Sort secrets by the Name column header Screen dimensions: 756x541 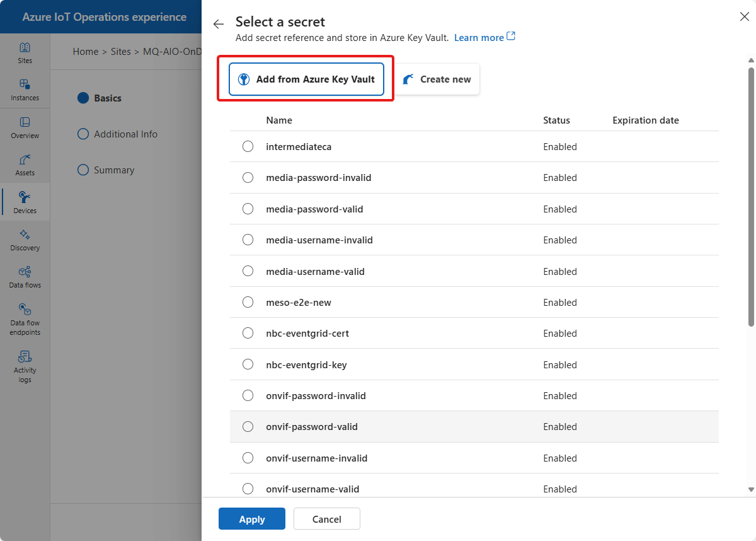click(x=279, y=120)
